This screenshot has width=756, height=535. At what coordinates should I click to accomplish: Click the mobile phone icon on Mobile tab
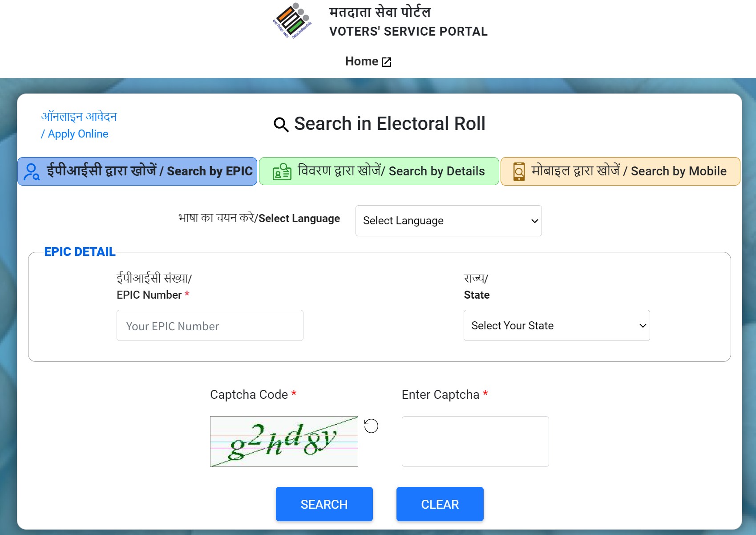coord(519,172)
